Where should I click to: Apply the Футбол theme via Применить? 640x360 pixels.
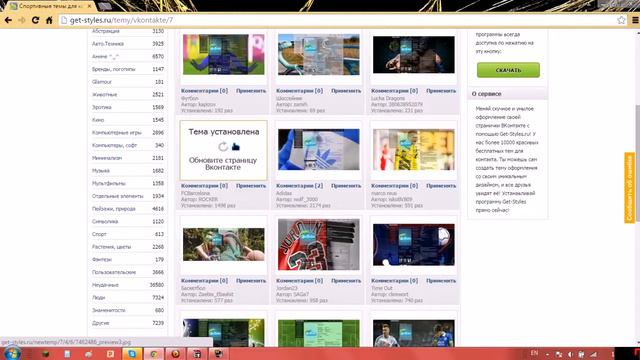[251, 91]
